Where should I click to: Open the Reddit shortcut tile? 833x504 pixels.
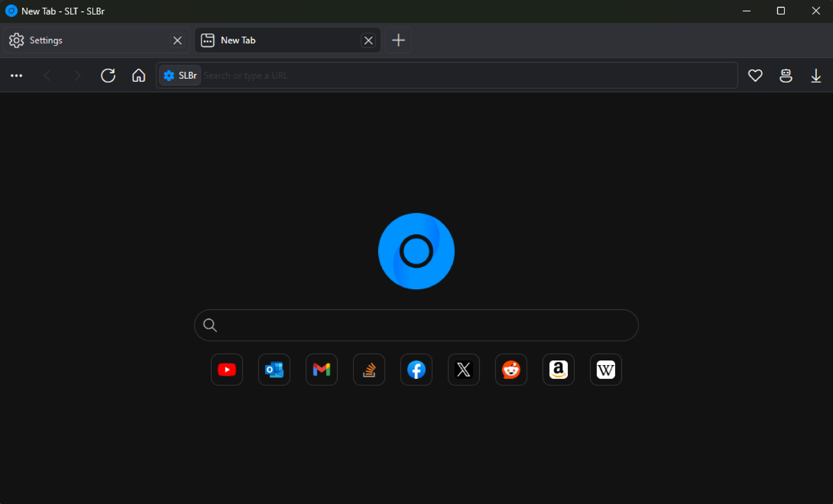pyautogui.click(x=511, y=369)
